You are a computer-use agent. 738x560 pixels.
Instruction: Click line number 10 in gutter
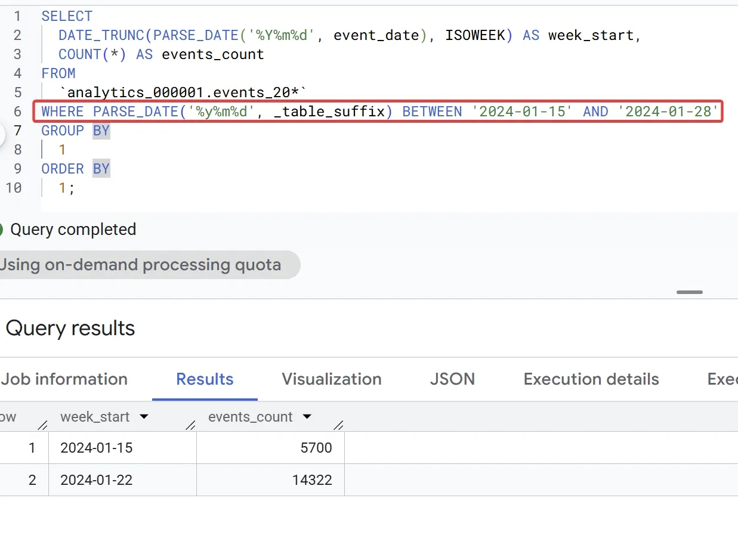pos(14,188)
